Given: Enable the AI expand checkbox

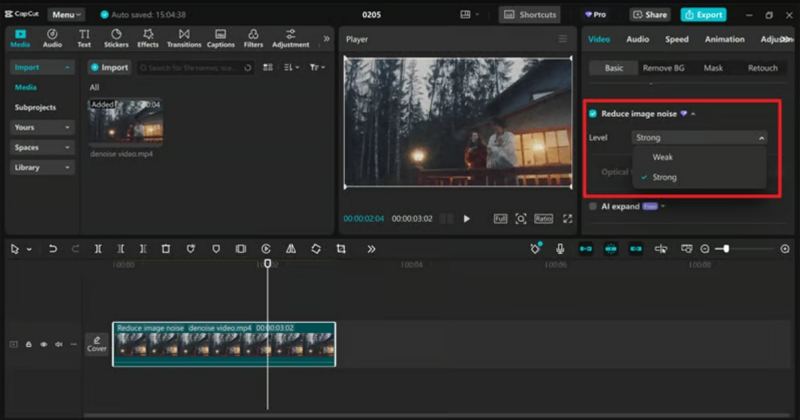Looking at the screenshot, I should point(593,206).
